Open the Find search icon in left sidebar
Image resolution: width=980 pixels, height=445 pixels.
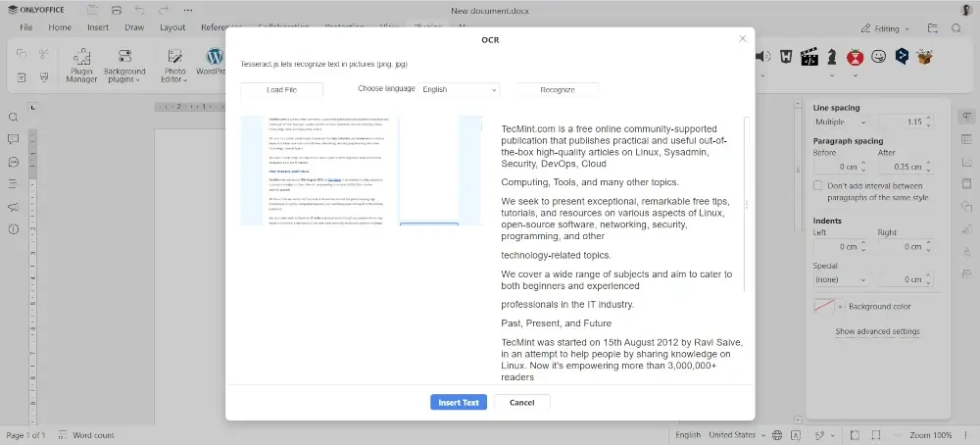tap(14, 118)
